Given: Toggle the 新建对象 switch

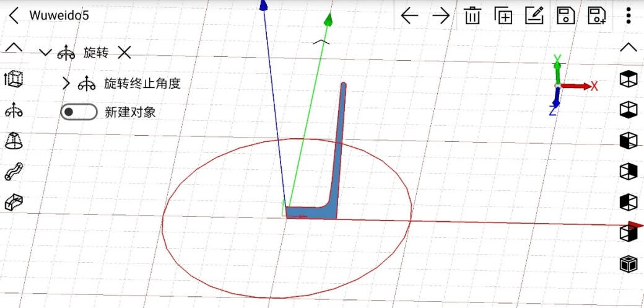Looking at the screenshot, I should [79, 112].
